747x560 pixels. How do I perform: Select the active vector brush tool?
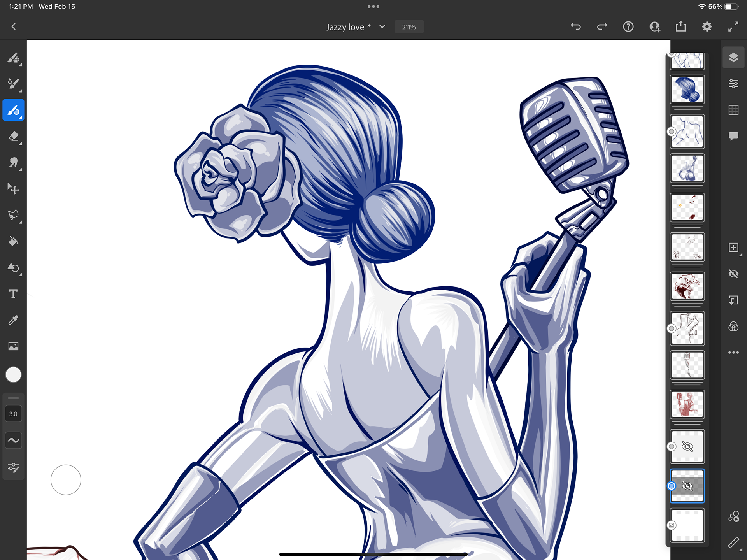[13, 110]
